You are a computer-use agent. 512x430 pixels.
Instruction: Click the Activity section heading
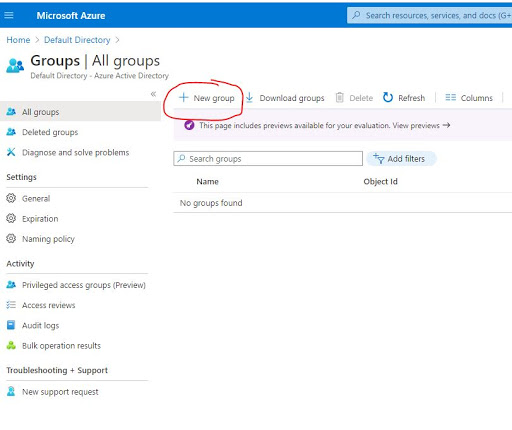[20, 264]
